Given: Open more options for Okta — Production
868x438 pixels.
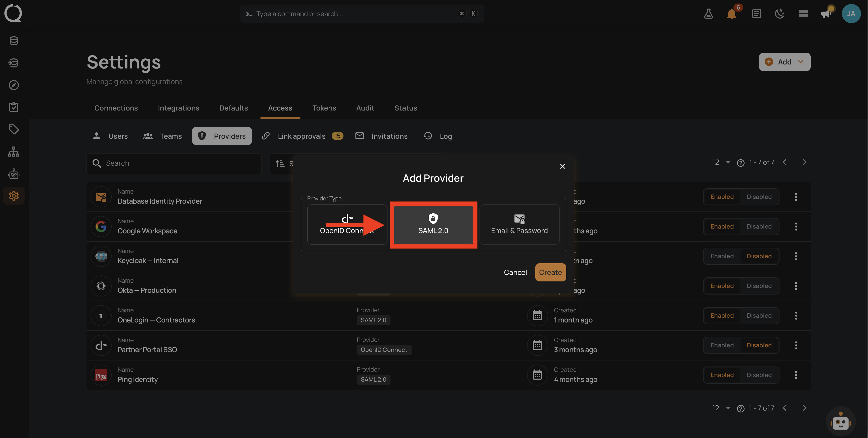Looking at the screenshot, I should click(796, 286).
